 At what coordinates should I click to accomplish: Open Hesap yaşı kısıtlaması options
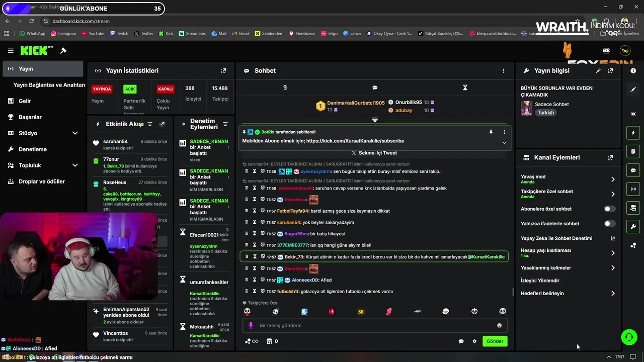coord(612,253)
